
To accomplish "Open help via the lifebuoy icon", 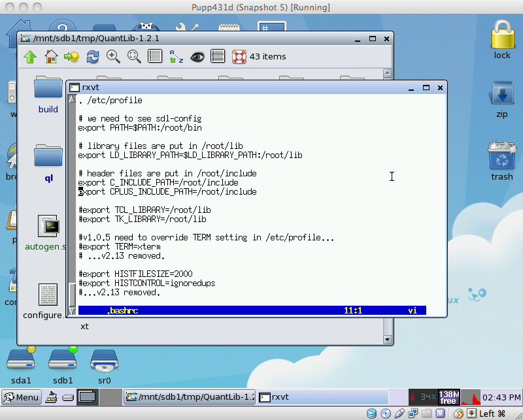I will [239, 57].
